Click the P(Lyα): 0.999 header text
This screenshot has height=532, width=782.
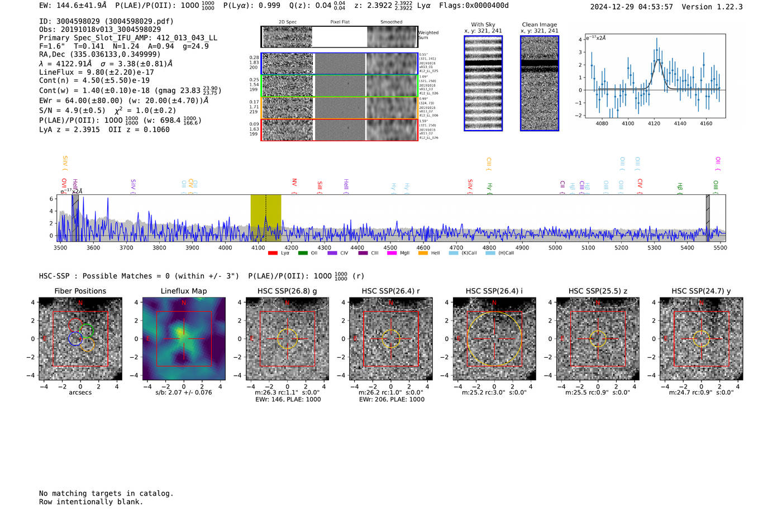click(x=251, y=6)
